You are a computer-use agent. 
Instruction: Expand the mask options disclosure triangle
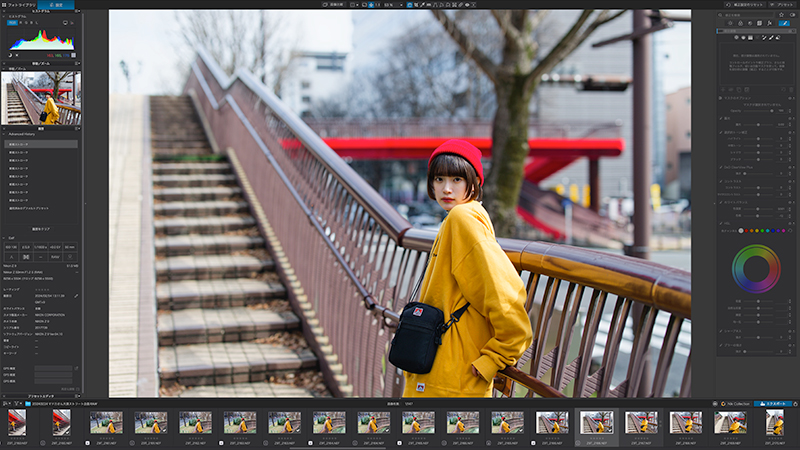[x=720, y=98]
